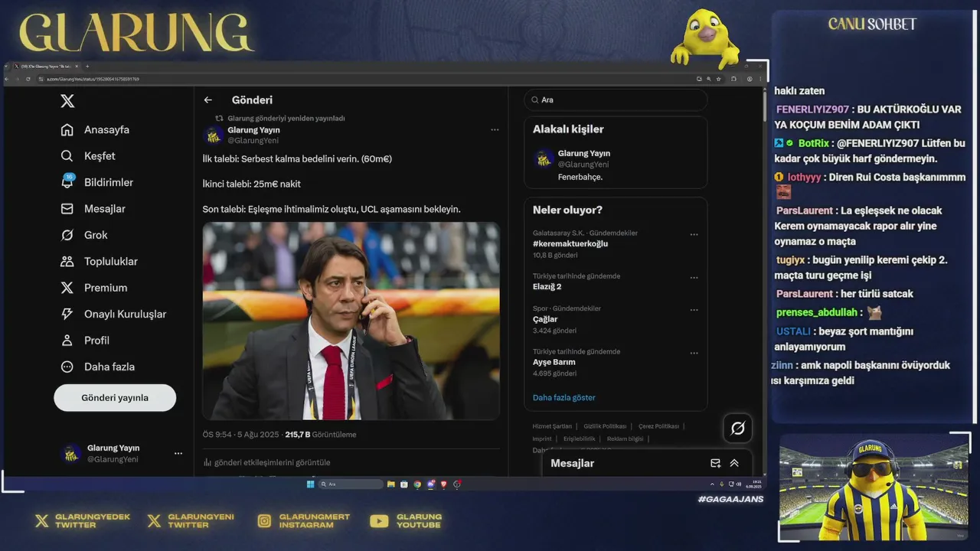Image resolution: width=980 pixels, height=551 pixels.
Task: Bookmark page with star icon
Action: (x=719, y=79)
